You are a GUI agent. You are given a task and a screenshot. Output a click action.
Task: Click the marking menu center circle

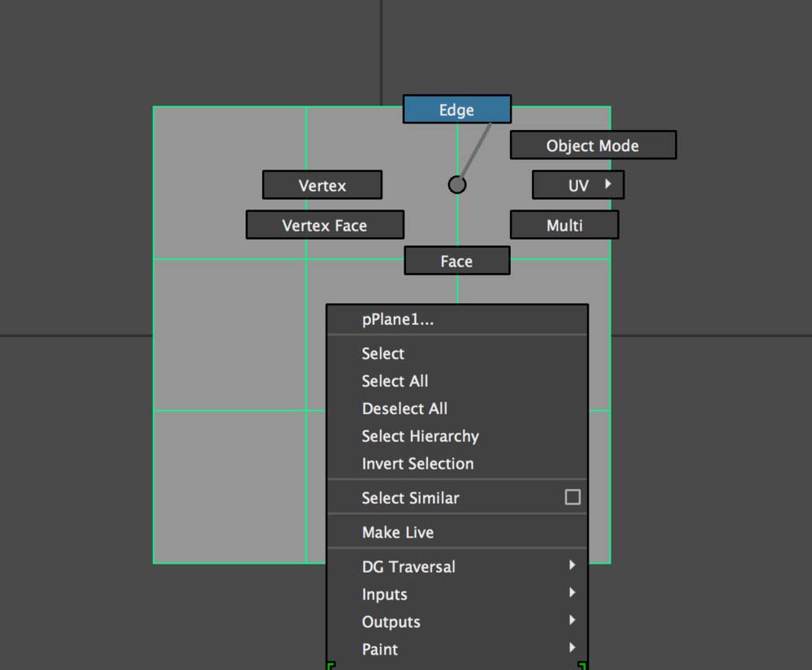pos(456,184)
